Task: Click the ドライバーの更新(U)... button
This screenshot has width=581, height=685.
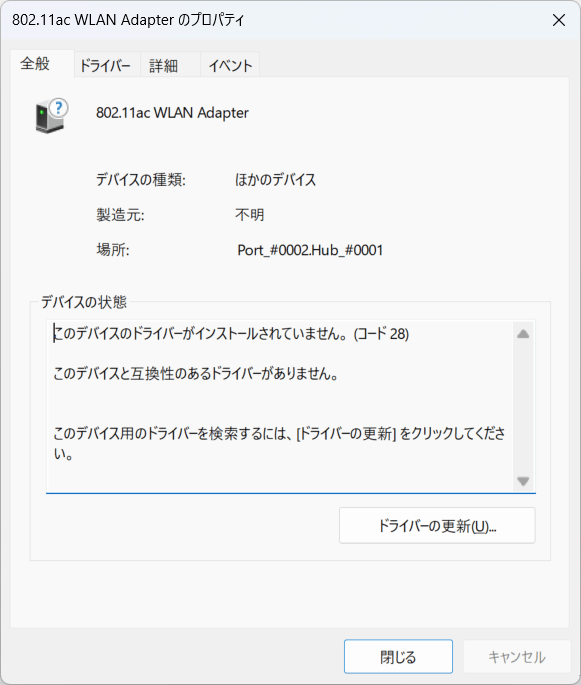Action: coord(437,526)
